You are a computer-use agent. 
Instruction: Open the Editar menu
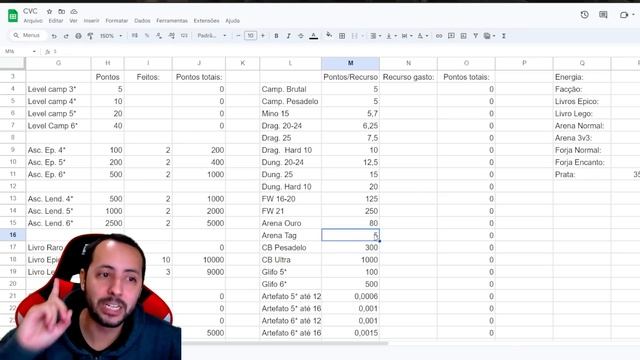56,21
